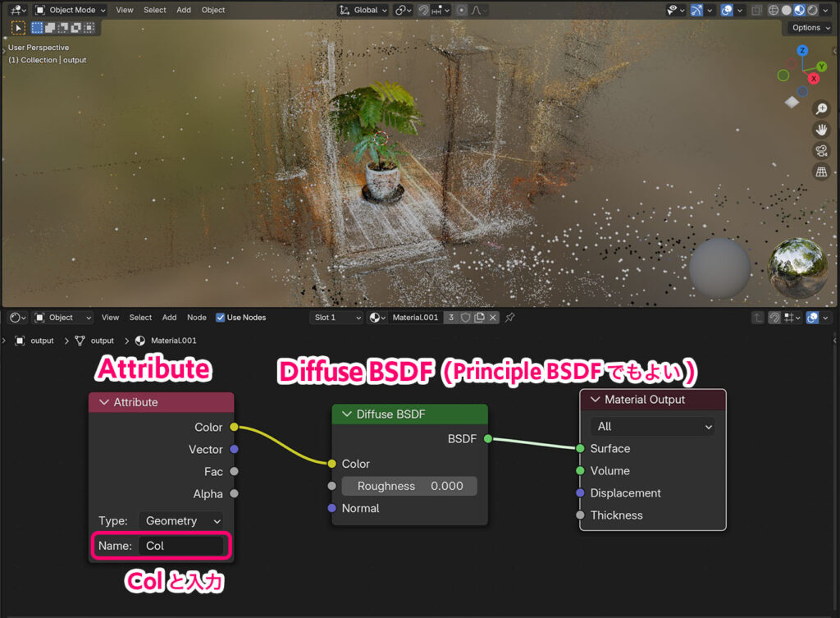The width and height of the screenshot is (840, 618).
Task: Enable snapping with the magnet icon
Action: (423, 10)
